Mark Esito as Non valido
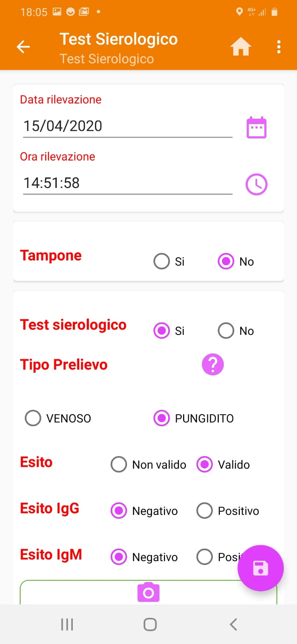Viewport: 297px width, 644px height. pos(119,464)
